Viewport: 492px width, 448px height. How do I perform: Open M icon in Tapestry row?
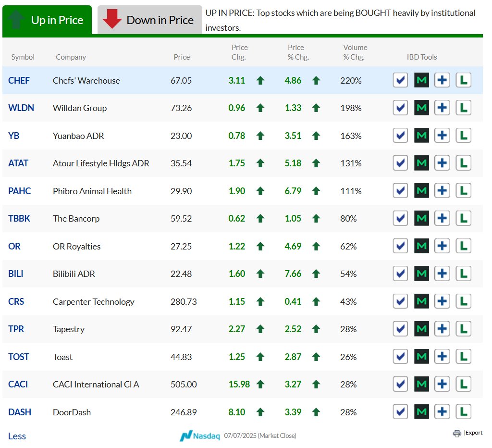(421, 329)
